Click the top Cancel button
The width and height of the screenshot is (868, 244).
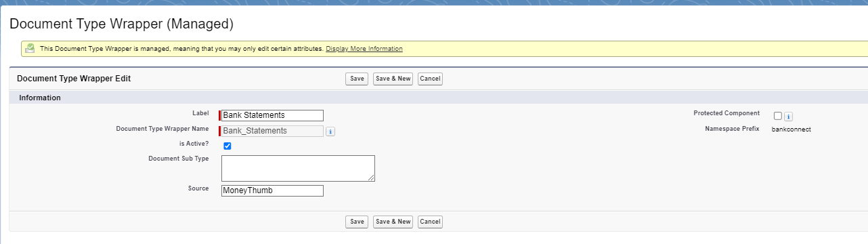tap(431, 79)
